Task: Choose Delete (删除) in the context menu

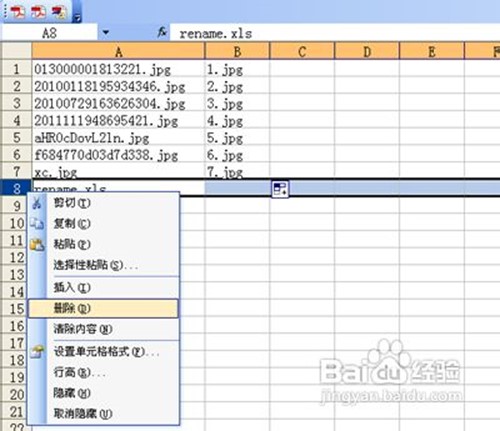Action: click(103, 308)
